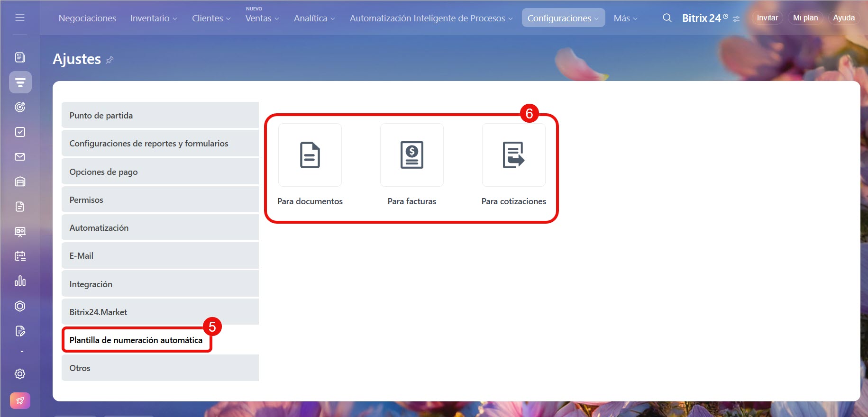868x417 pixels.
Task: Expand the Inventario dropdown menu
Action: click(154, 18)
